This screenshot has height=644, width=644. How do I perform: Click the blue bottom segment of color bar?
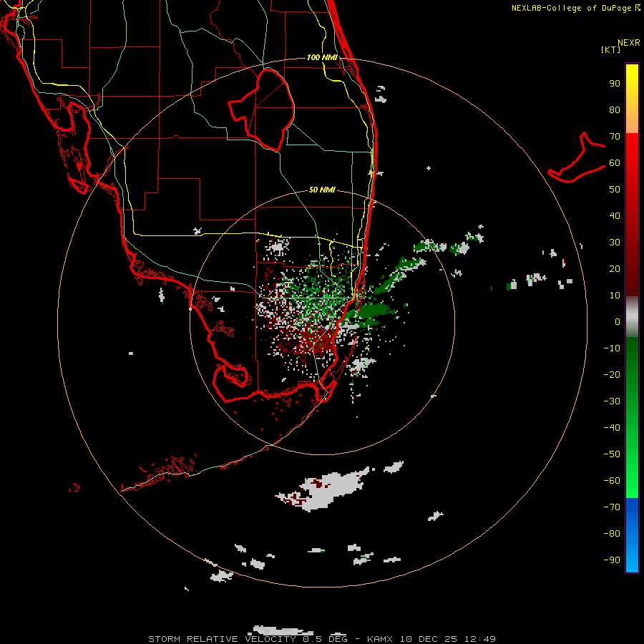(x=632, y=535)
